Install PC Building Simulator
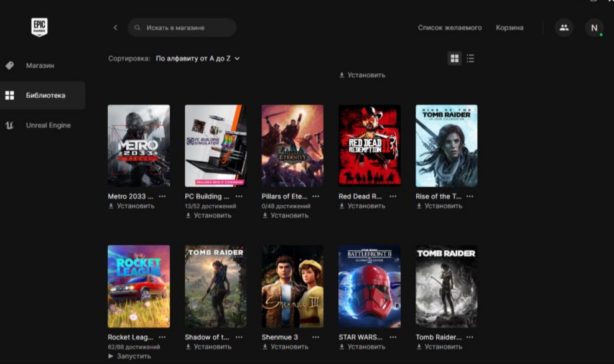 208,215
